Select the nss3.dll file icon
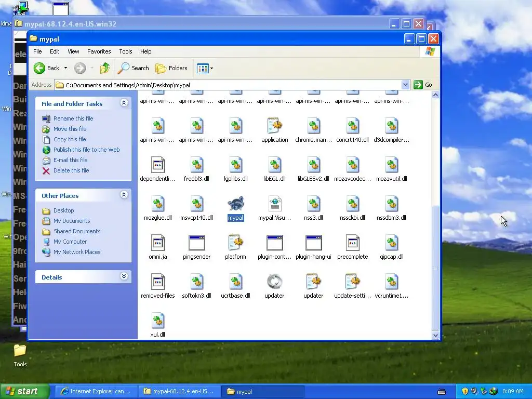Viewport: 532px width, 399px height. [x=313, y=204]
